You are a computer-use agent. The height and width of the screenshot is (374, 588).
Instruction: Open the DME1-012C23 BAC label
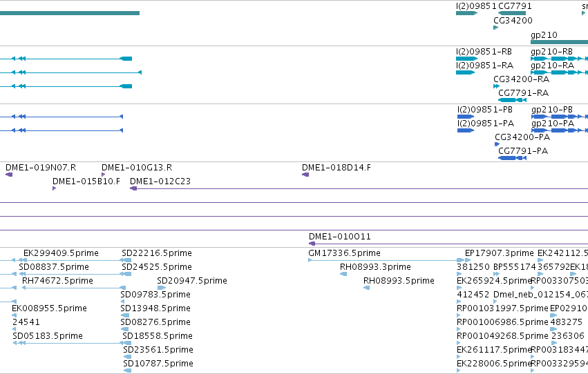point(160,181)
